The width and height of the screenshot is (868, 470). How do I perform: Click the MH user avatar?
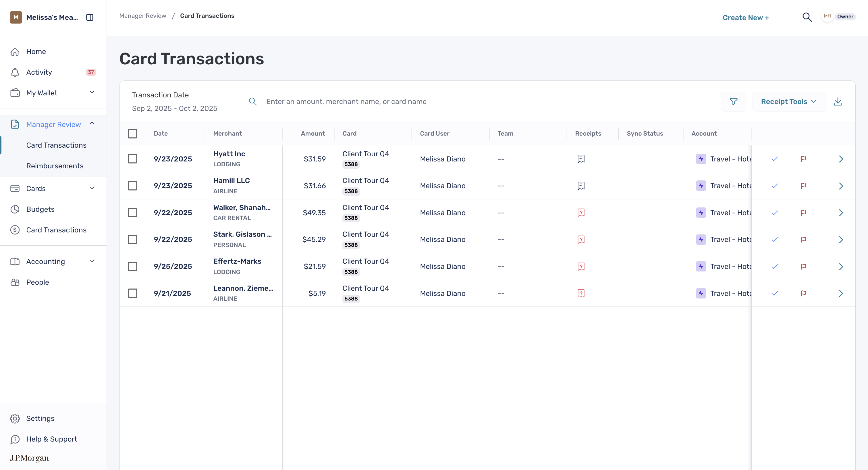coord(827,16)
